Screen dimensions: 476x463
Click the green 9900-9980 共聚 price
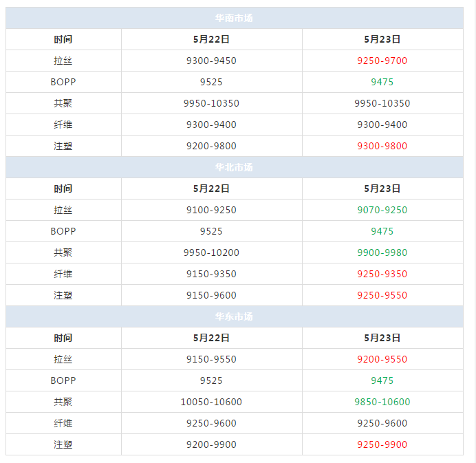(x=382, y=252)
